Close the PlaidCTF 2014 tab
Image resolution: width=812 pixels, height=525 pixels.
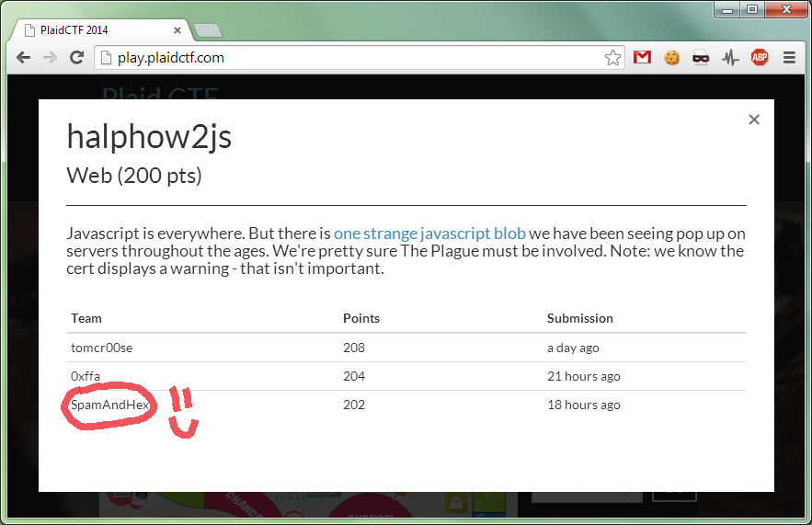click(177, 30)
